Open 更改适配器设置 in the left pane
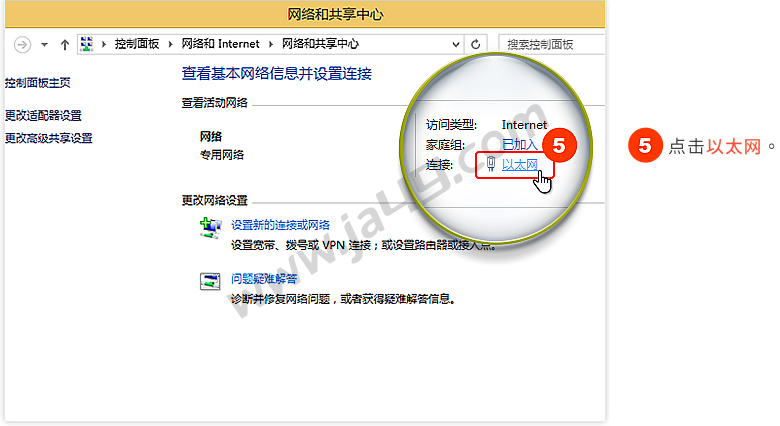Viewport: 780px width, 426px height. [43, 115]
